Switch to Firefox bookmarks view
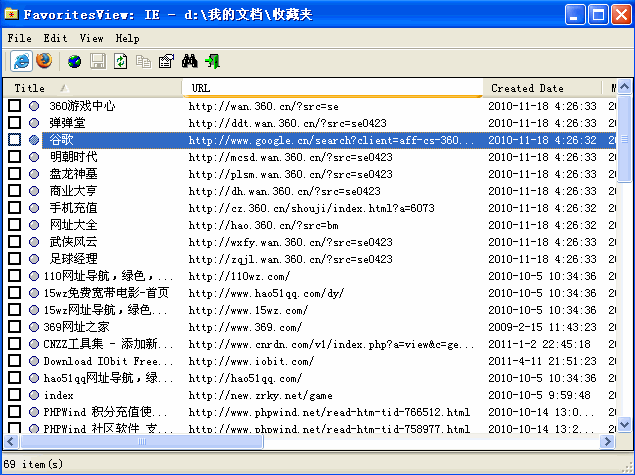The width and height of the screenshot is (635, 475). (x=44, y=61)
